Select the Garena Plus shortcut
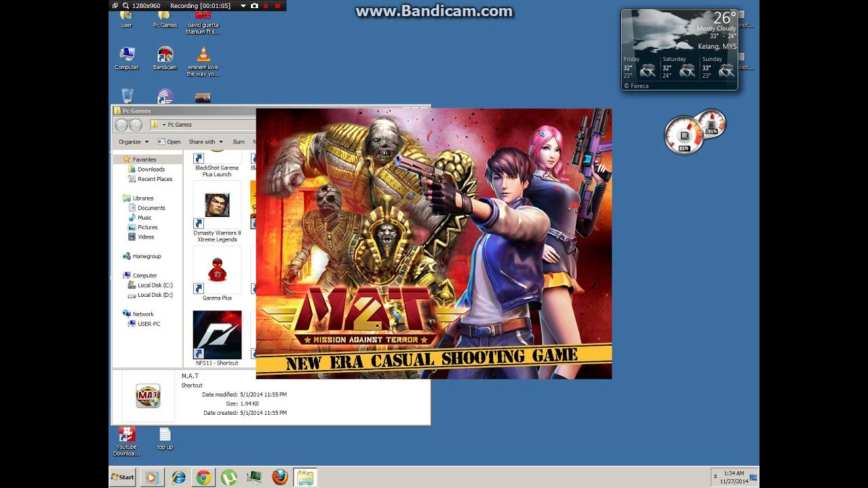This screenshot has width=868, height=488. pos(217,274)
